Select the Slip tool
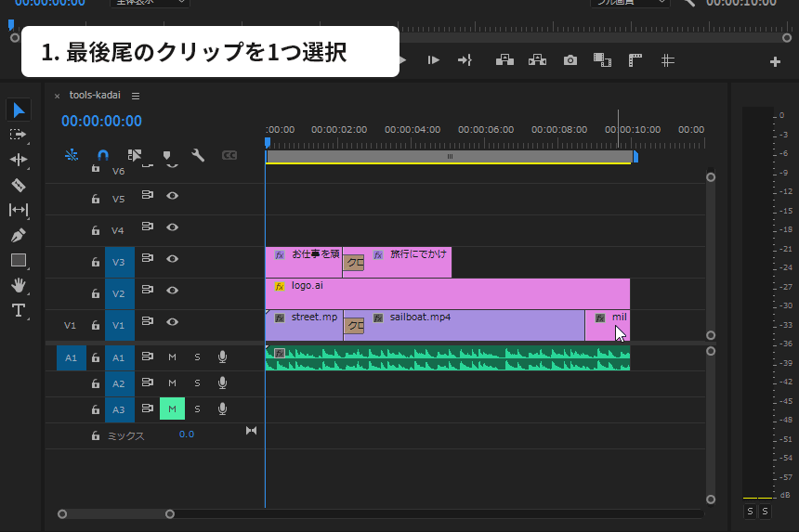The height and width of the screenshot is (532, 799). coord(19,210)
